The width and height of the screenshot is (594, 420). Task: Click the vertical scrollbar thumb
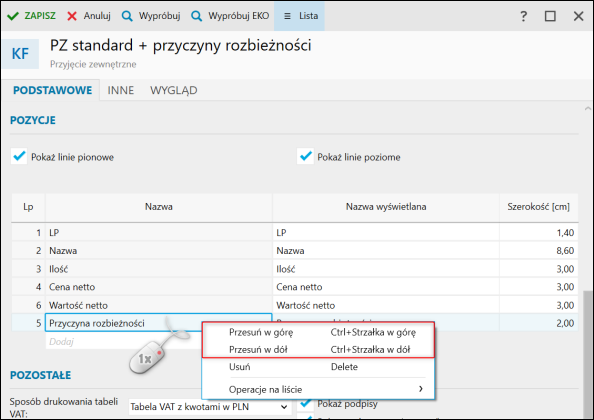[588, 354]
